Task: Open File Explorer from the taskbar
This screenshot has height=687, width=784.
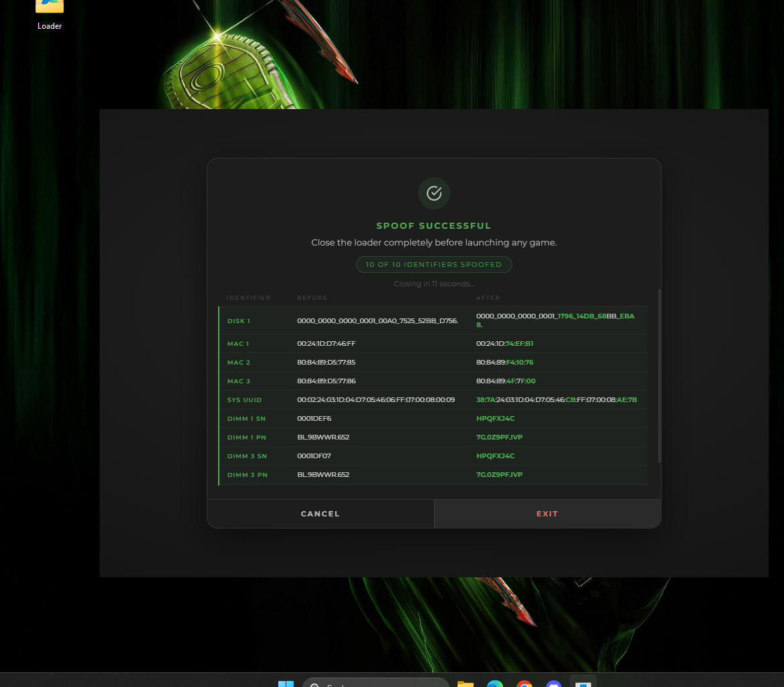Action: [x=466, y=684]
